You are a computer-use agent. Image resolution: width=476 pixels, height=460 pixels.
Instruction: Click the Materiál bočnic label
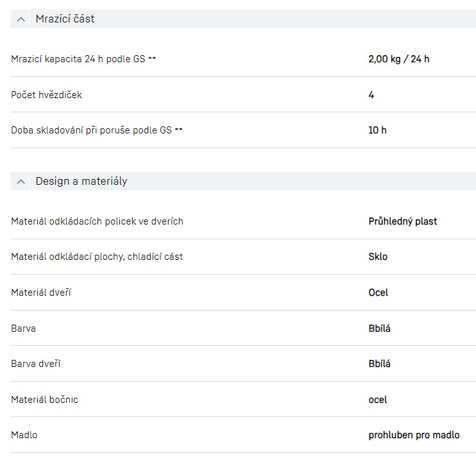[x=44, y=400]
